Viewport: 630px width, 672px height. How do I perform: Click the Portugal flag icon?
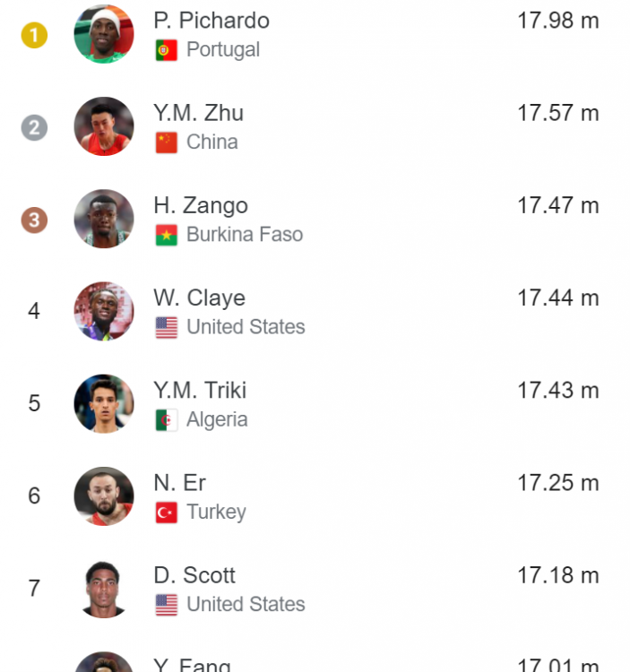pyautogui.click(x=167, y=50)
